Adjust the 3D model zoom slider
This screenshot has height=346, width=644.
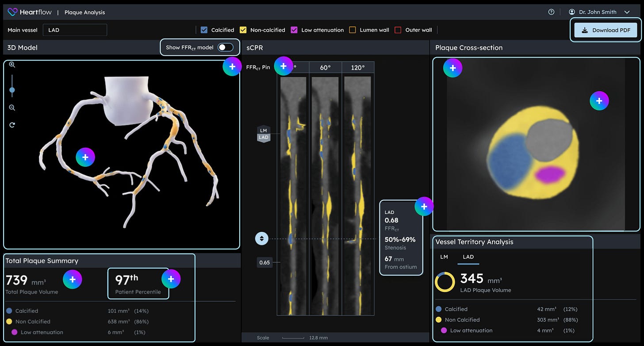12,90
